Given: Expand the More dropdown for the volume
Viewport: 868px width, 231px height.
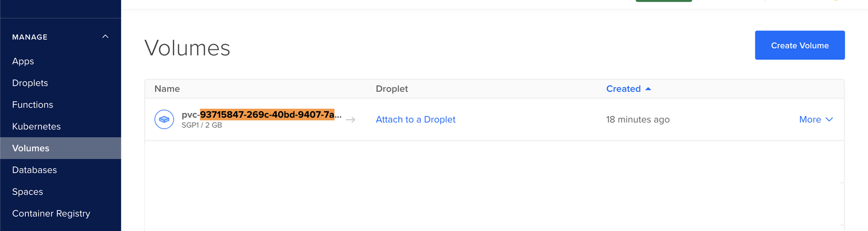Looking at the screenshot, I should click(816, 120).
